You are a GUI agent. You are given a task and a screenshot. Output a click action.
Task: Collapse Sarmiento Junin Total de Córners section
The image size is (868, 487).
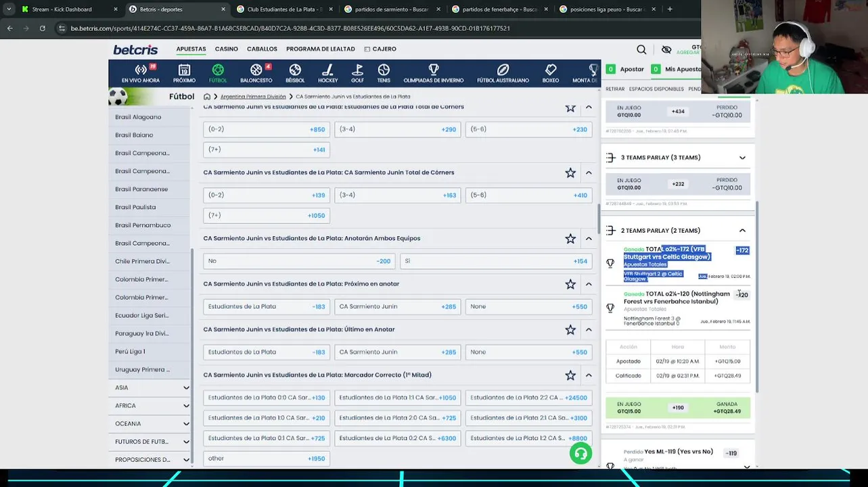pyautogui.click(x=589, y=172)
